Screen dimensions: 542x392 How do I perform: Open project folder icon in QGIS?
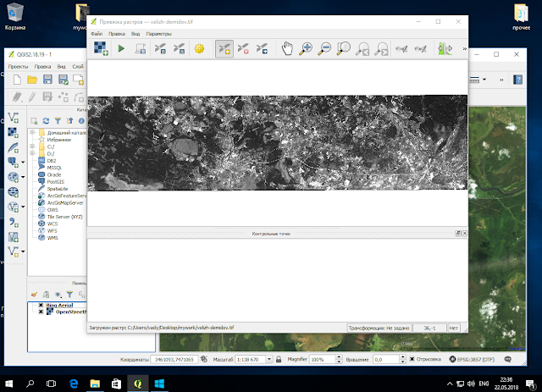tap(32, 80)
